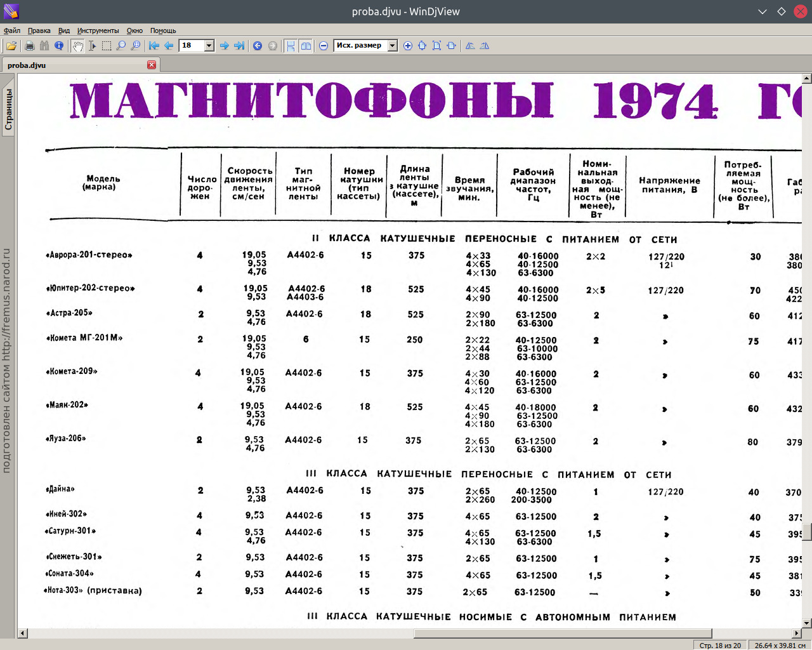Click the Рабочий диапазон частот column header
This screenshot has width=812, height=650.
coord(534,185)
